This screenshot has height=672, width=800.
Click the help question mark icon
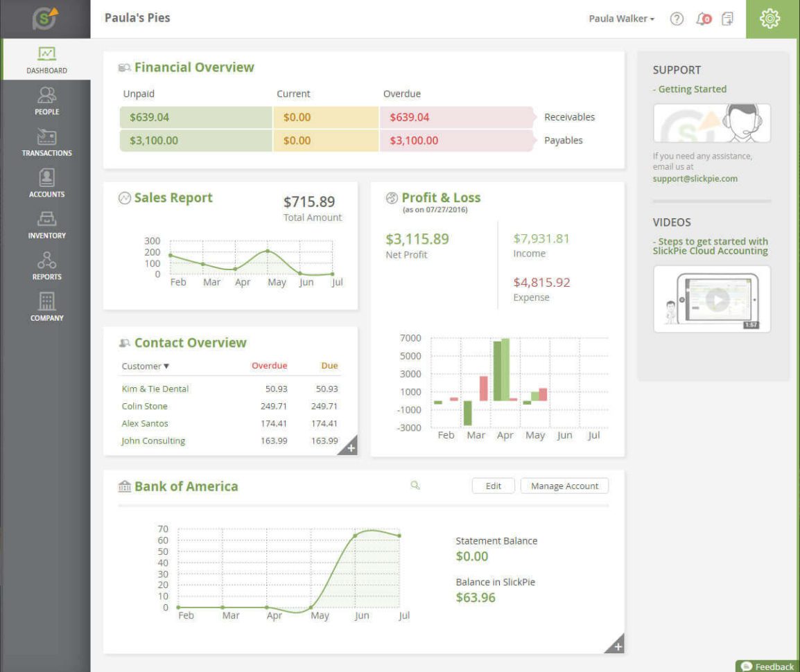tap(676, 19)
